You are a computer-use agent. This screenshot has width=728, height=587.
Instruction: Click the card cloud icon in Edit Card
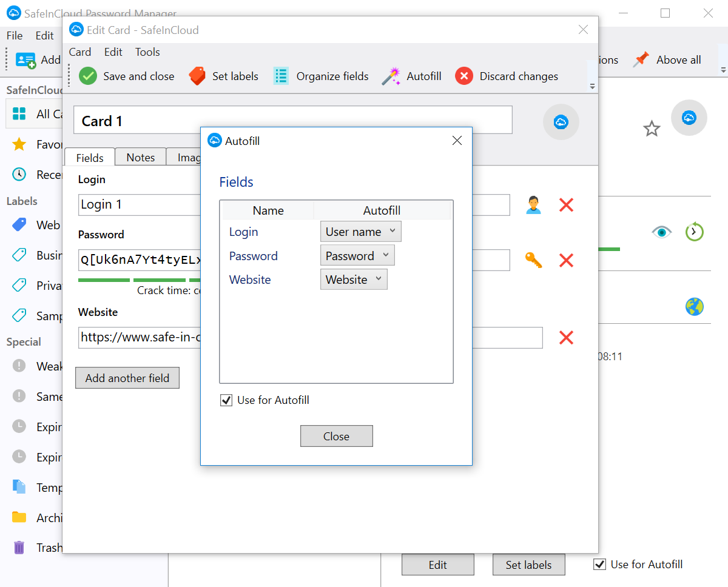point(561,122)
